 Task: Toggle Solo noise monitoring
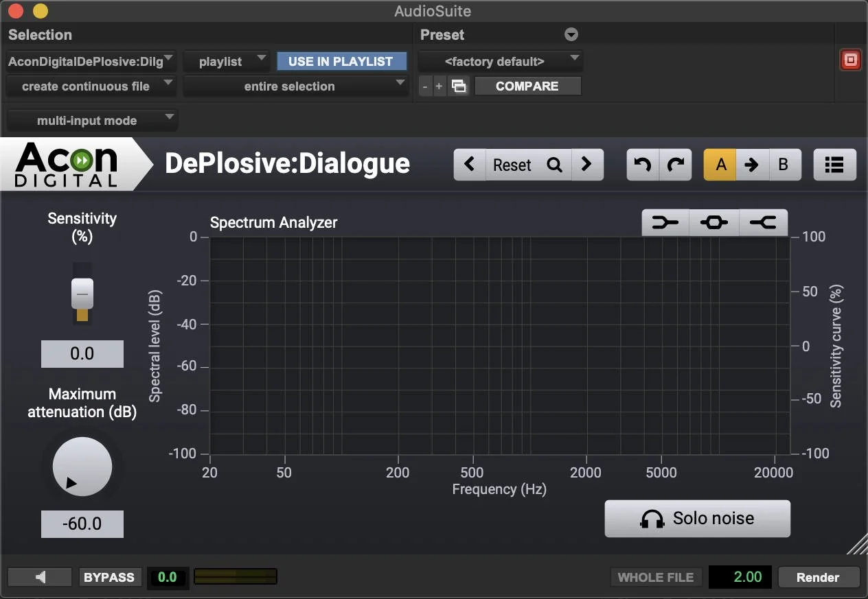click(x=697, y=518)
